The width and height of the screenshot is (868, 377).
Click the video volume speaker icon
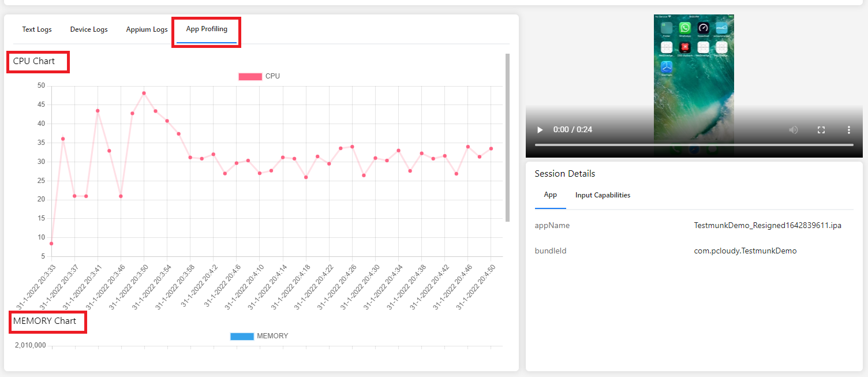coord(794,130)
